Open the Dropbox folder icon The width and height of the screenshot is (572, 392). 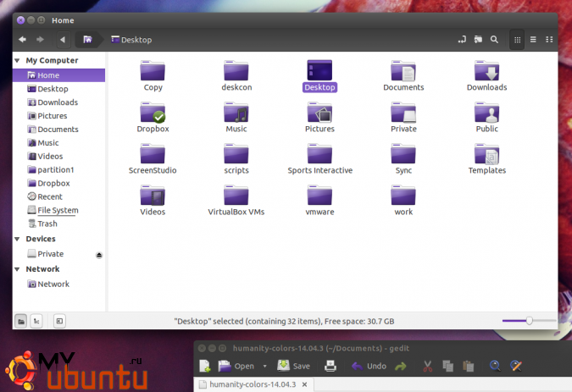point(153,113)
